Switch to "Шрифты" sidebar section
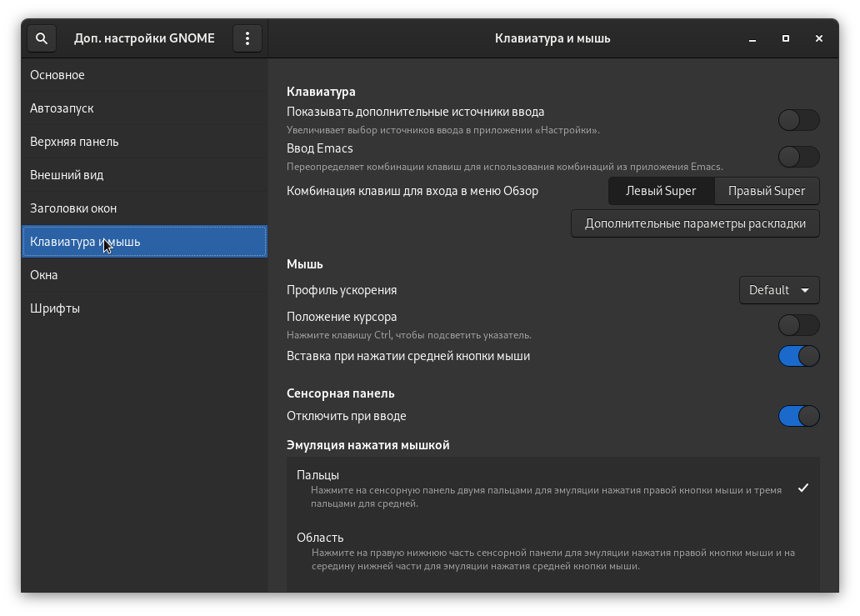The image size is (860, 616). point(55,308)
